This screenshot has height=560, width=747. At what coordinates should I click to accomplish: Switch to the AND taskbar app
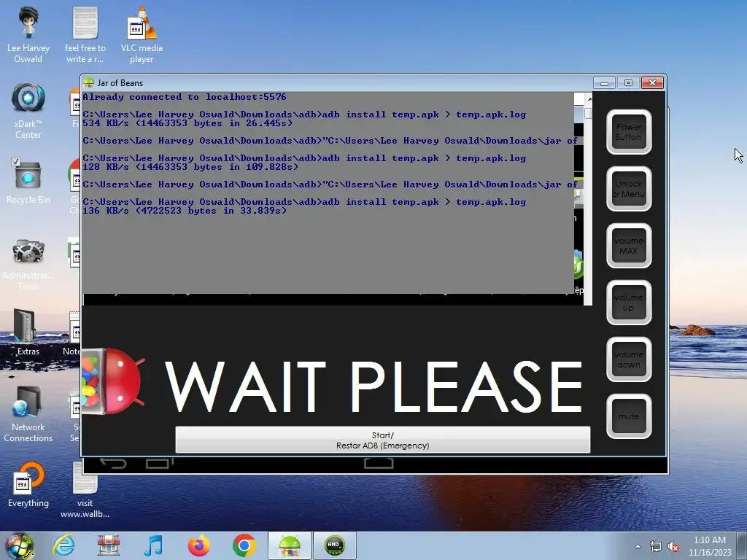[334, 545]
